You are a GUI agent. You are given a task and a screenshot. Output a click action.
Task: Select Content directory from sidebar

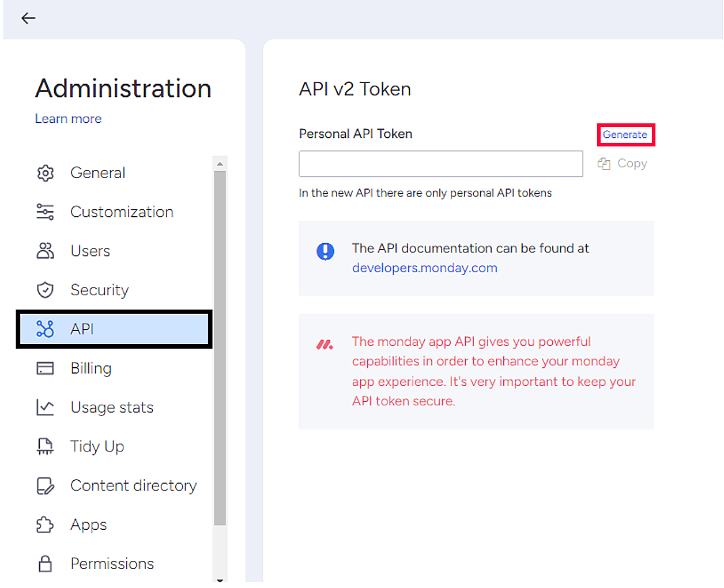click(x=133, y=486)
